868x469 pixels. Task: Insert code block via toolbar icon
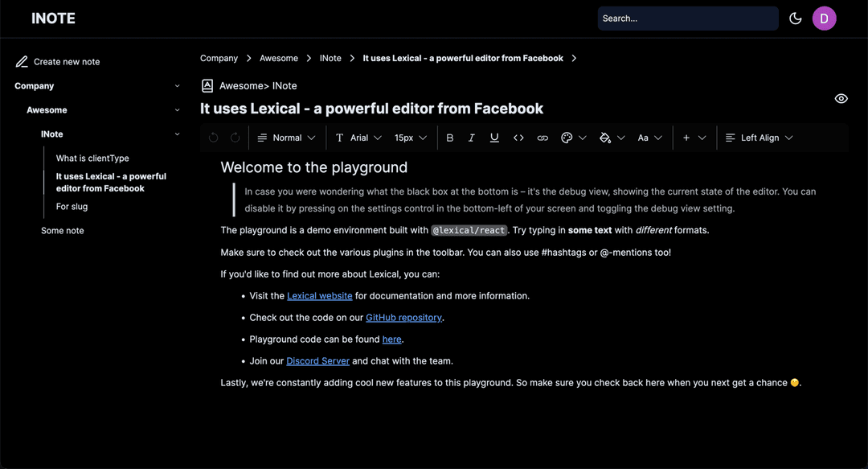[x=518, y=138]
